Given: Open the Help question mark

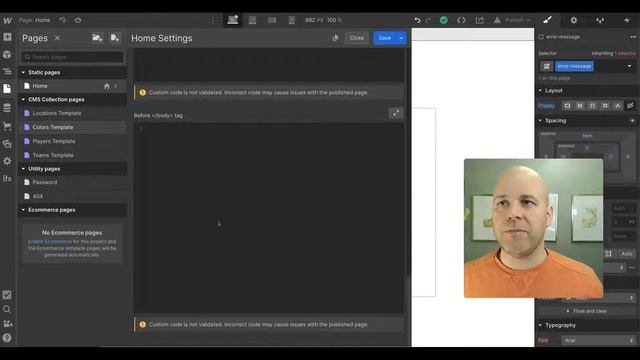Looking at the screenshot, I should [7, 338].
